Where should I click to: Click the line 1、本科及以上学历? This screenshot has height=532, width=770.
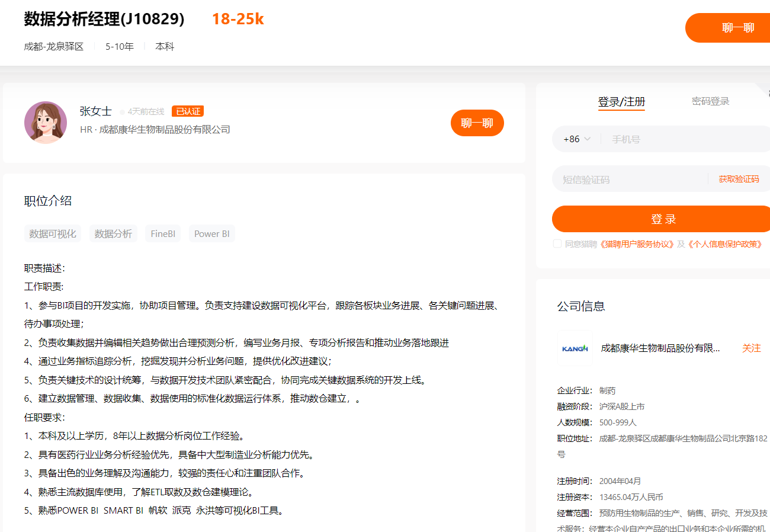click(134, 436)
